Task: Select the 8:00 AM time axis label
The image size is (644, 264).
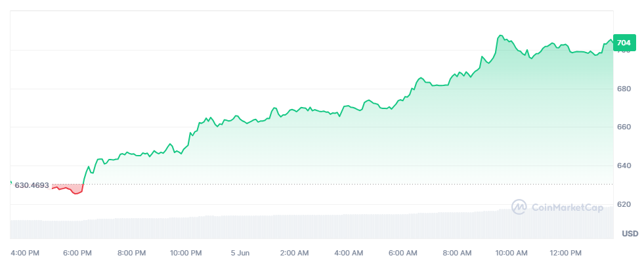Action: point(457,253)
